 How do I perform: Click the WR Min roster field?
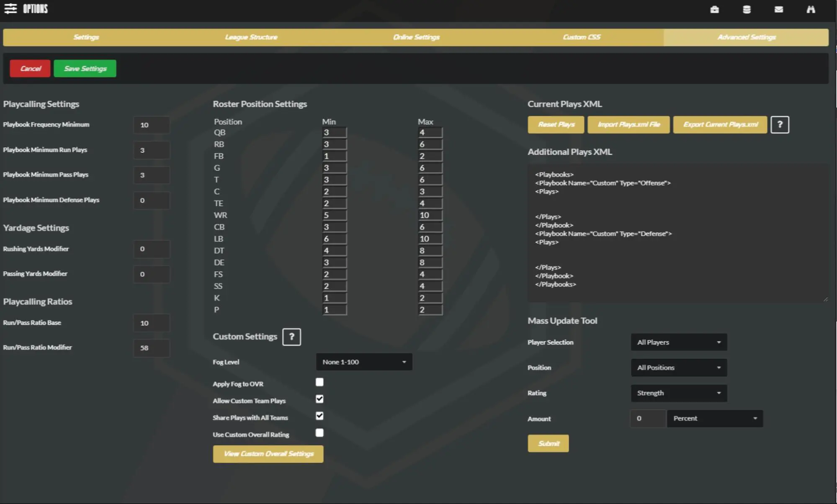(335, 215)
